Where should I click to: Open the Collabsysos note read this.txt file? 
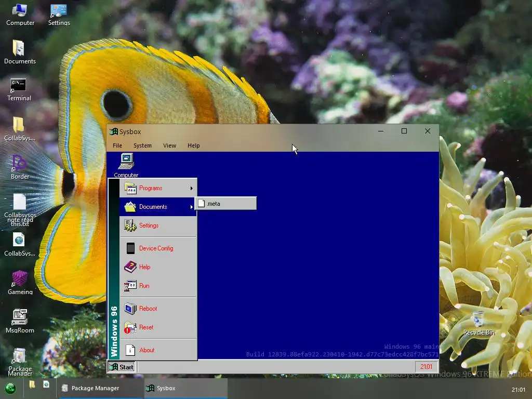tap(20, 210)
